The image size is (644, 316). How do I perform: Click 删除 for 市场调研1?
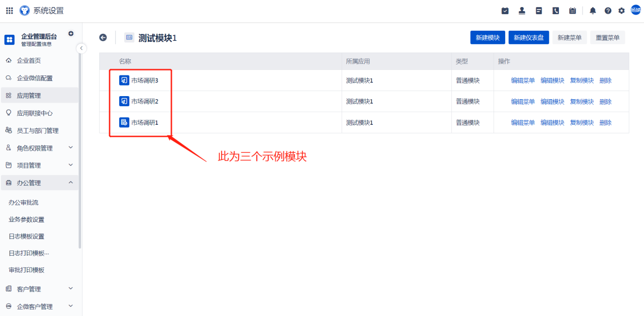(x=606, y=123)
